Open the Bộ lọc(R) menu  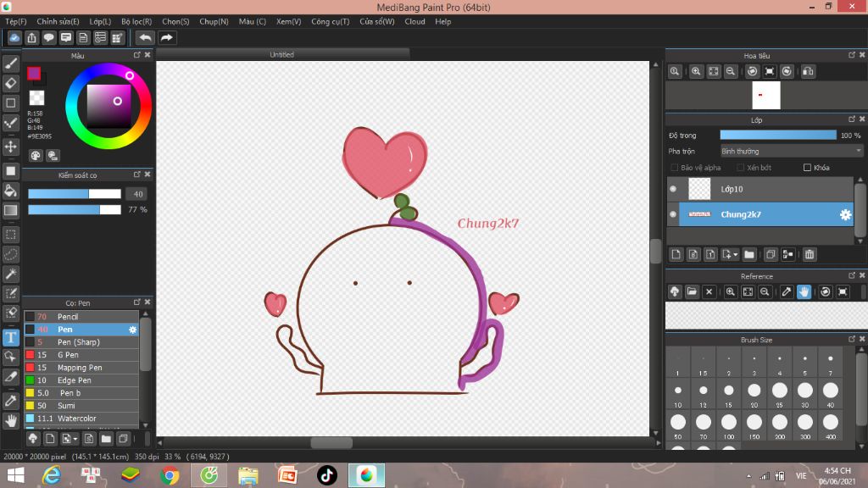136,21
